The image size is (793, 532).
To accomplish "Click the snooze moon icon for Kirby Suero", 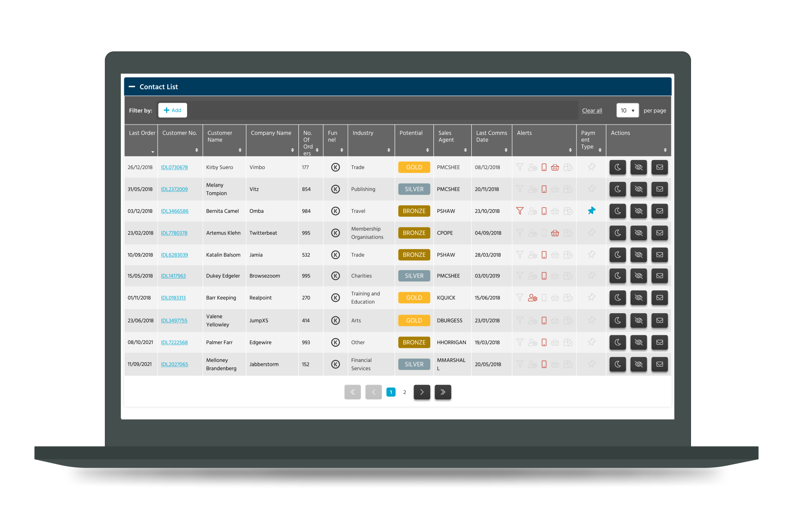I will 617,167.
